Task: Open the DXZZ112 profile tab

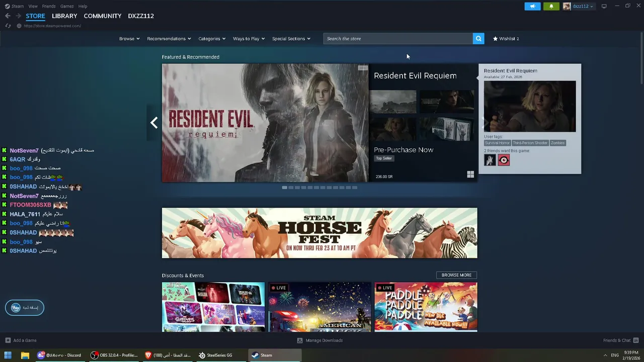Action: coord(141,16)
